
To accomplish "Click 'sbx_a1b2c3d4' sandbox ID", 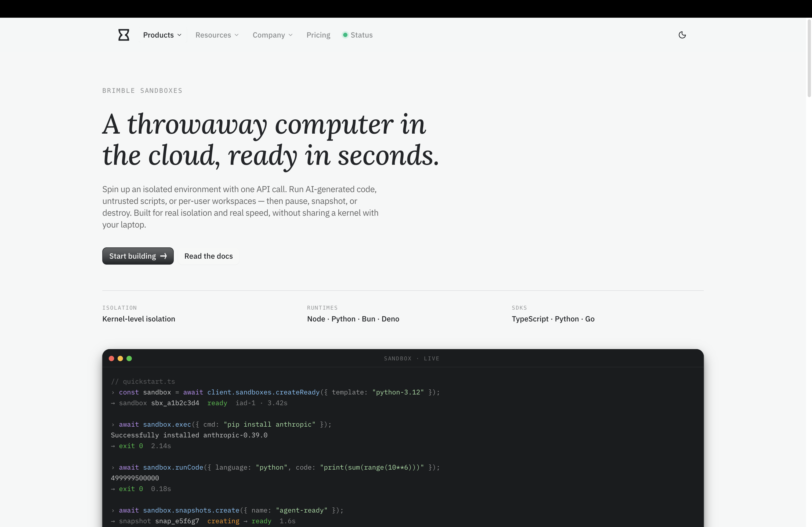I will pyautogui.click(x=175, y=403).
